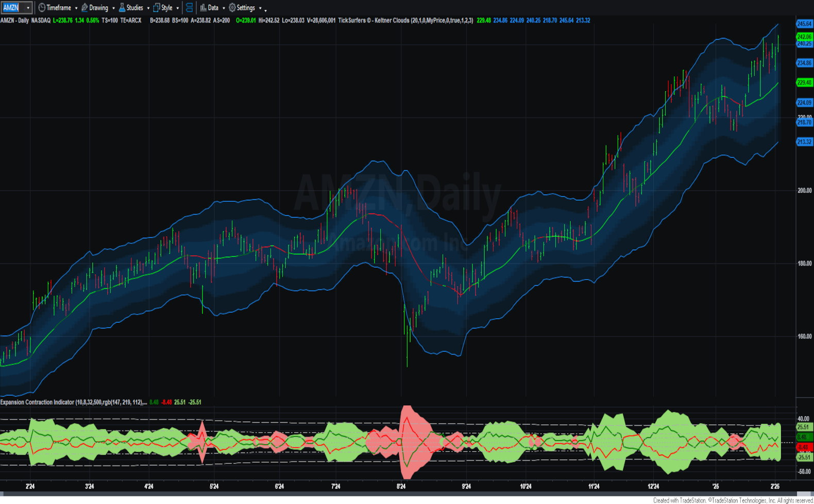This screenshot has height=504, width=814.
Task: Click the ask 'A=238.82' value
Action: click(201, 21)
